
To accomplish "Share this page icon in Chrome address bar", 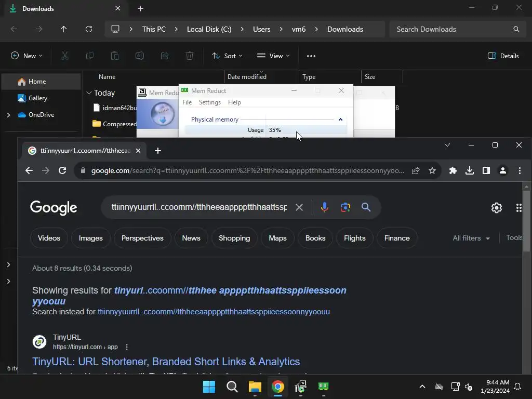I will click(416, 170).
